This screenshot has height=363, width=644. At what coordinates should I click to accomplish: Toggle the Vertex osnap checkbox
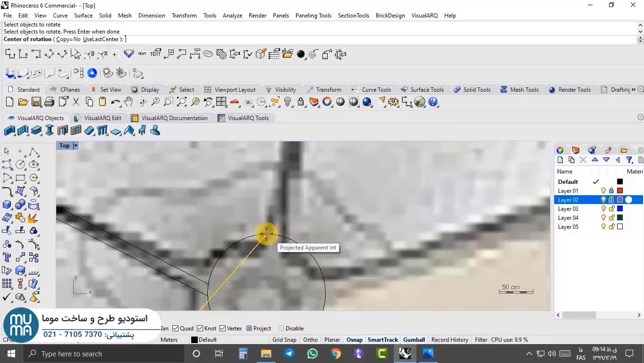tap(223, 328)
